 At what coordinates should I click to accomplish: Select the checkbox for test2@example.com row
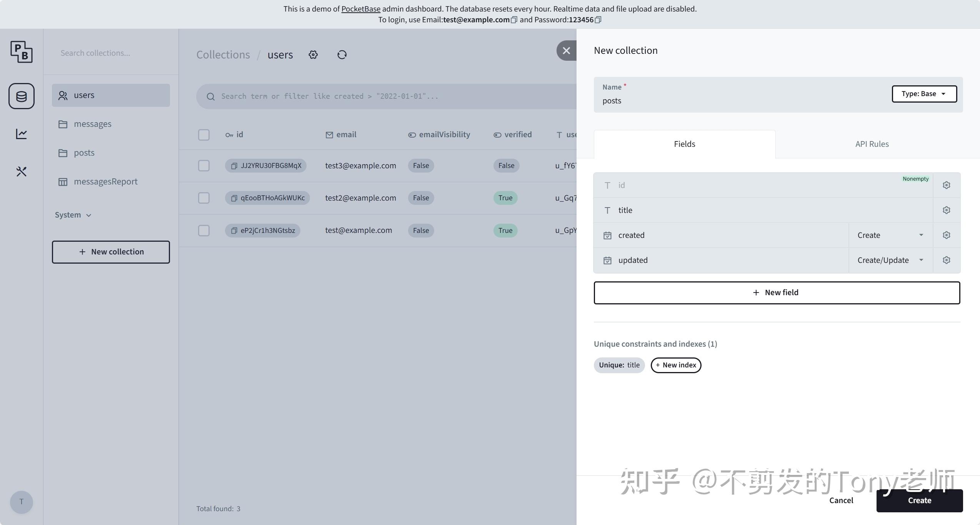pyautogui.click(x=204, y=198)
